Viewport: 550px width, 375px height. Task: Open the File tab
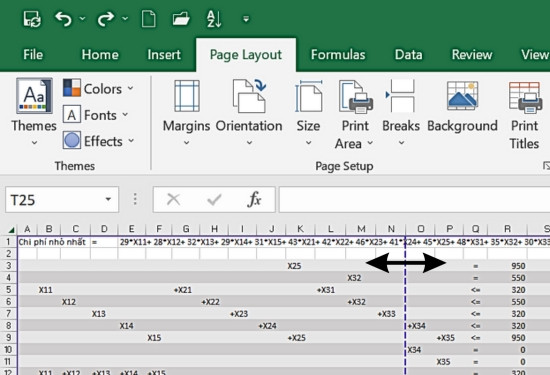pyautogui.click(x=33, y=55)
